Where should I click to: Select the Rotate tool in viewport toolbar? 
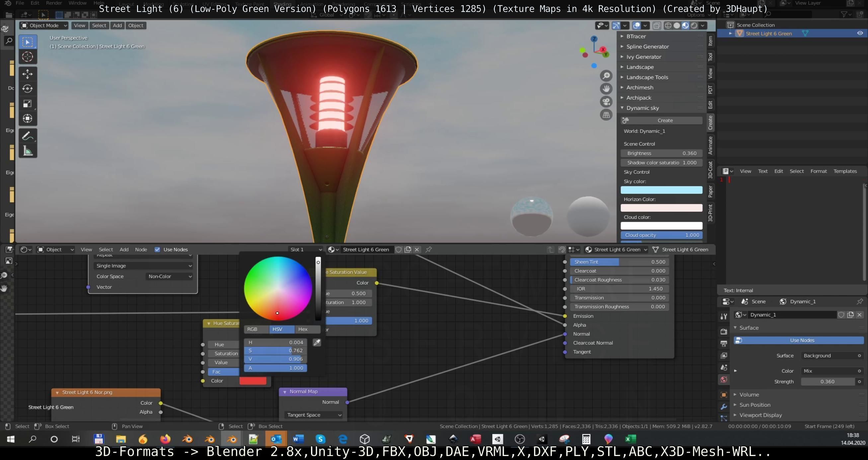27,89
